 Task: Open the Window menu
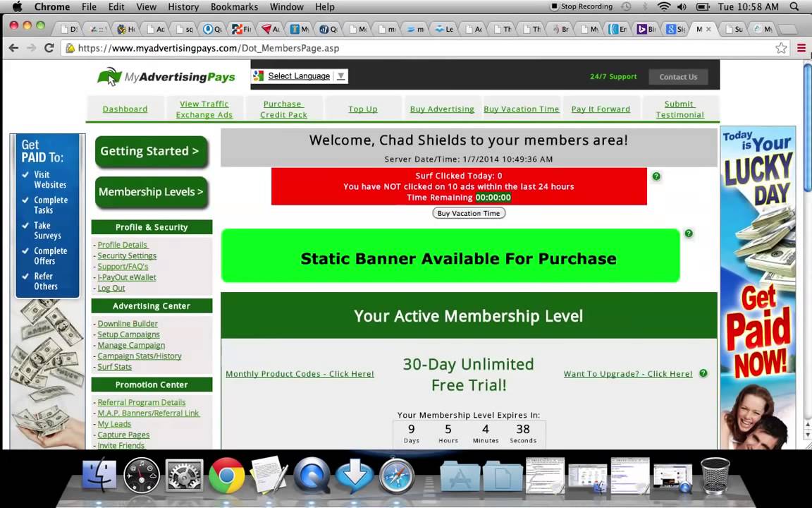pos(286,7)
